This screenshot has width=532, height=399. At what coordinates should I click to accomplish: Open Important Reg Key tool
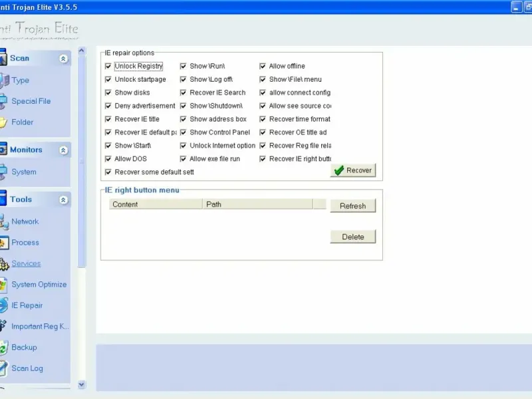coord(40,327)
